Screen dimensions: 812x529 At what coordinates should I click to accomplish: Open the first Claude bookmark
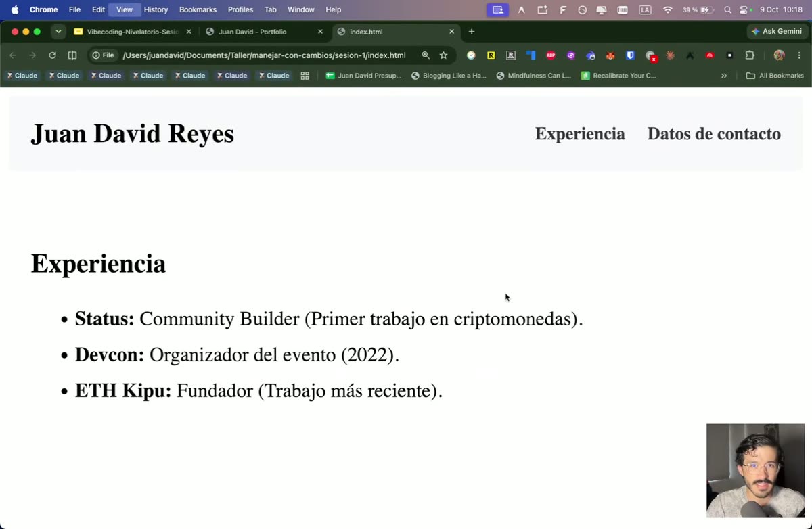[x=22, y=76]
